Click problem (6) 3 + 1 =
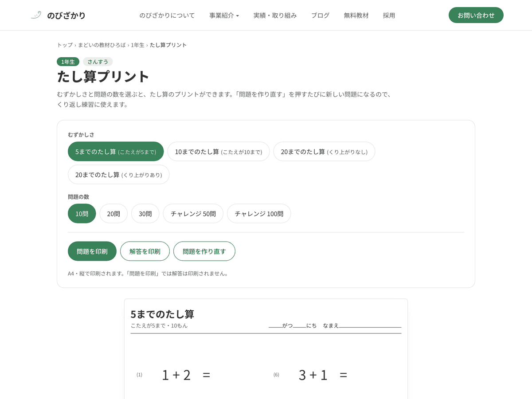This screenshot has width=532, height=399. [310, 375]
